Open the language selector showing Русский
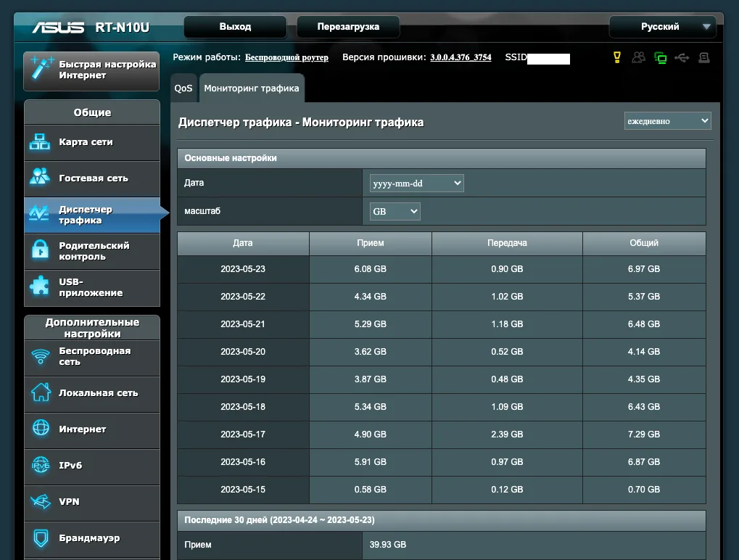 (x=662, y=27)
